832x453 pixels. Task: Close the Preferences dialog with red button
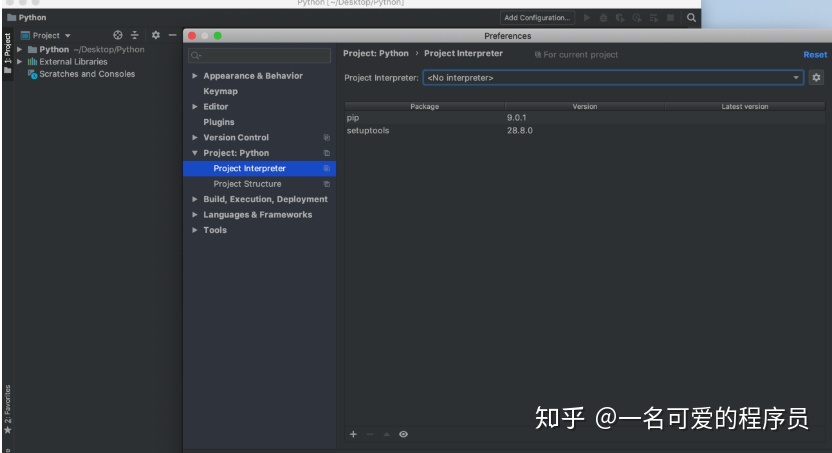tap(192, 36)
